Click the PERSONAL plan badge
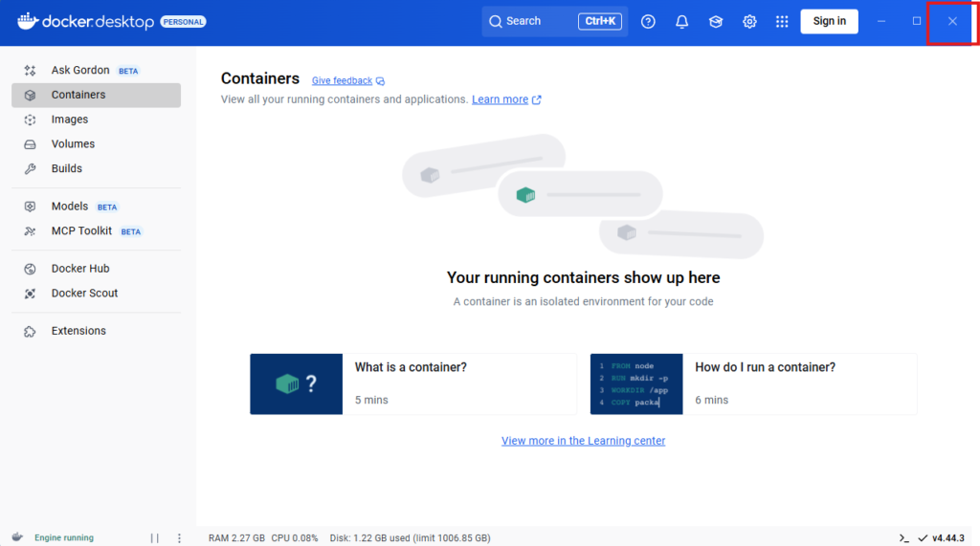The height and width of the screenshot is (546, 980). tap(183, 22)
